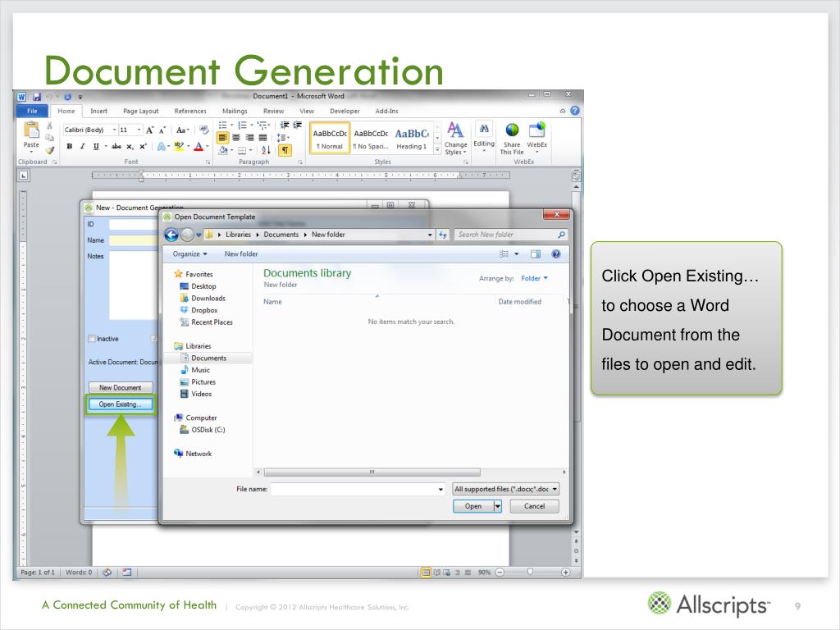Click help icon in file dialog toolbar
This screenshot has height=630, width=840.
coord(556,254)
